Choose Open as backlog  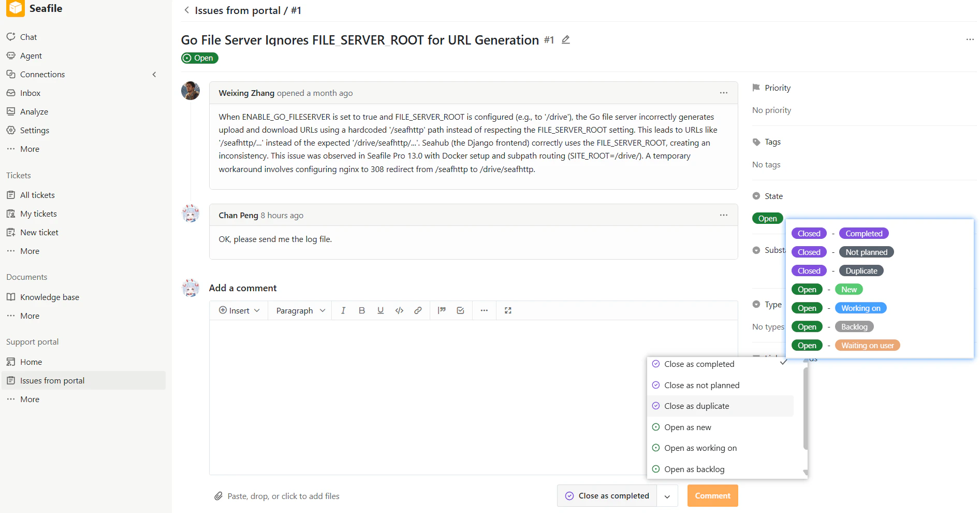point(720,469)
